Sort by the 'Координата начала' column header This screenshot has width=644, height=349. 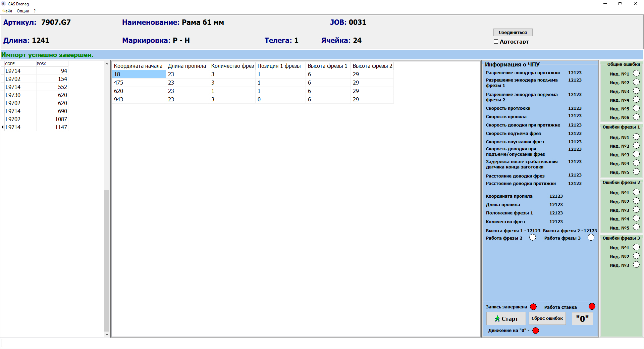[x=138, y=66]
